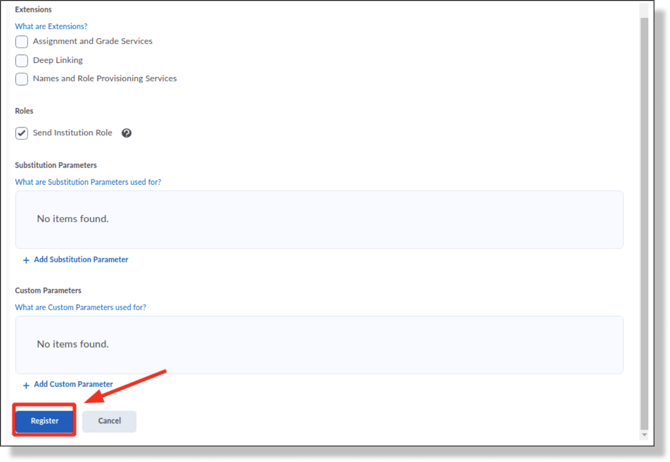
Task: Click the scrollbar down arrow
Action: point(644,435)
